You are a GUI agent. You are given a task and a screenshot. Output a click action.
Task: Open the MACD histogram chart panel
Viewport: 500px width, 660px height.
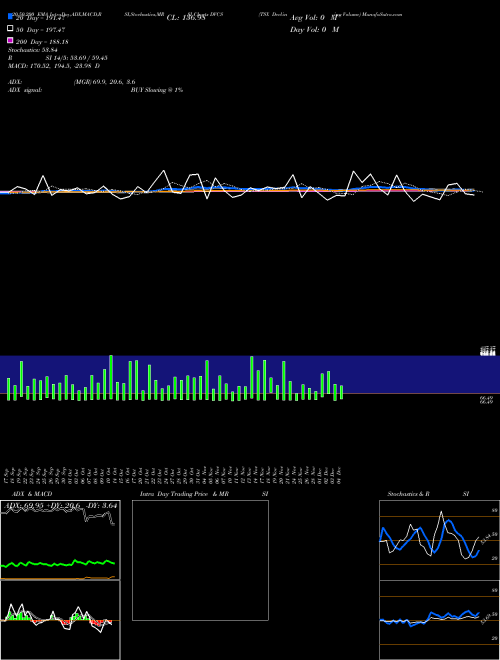coord(60,620)
